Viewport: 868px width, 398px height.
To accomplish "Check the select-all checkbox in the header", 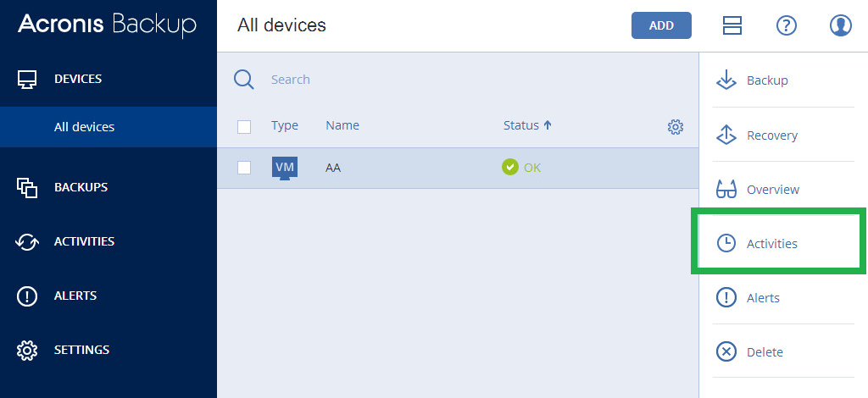I will click(x=244, y=126).
